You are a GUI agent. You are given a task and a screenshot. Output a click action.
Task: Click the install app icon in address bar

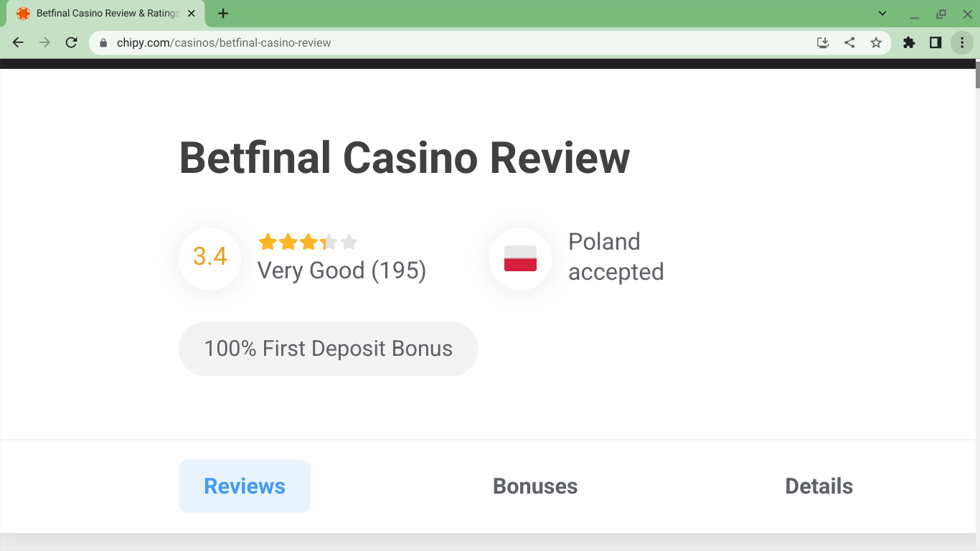(x=823, y=43)
